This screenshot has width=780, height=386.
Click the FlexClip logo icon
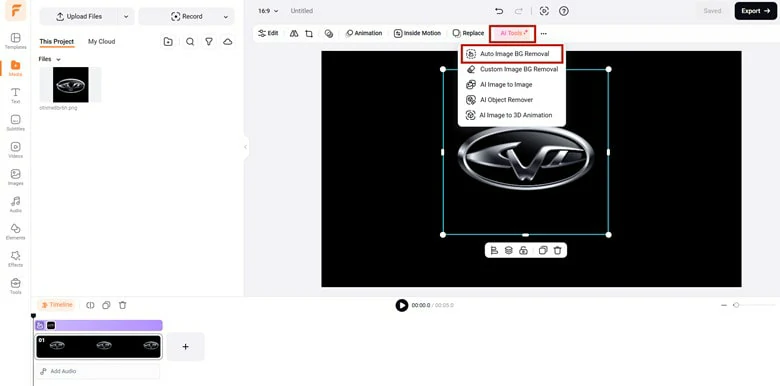pos(15,11)
